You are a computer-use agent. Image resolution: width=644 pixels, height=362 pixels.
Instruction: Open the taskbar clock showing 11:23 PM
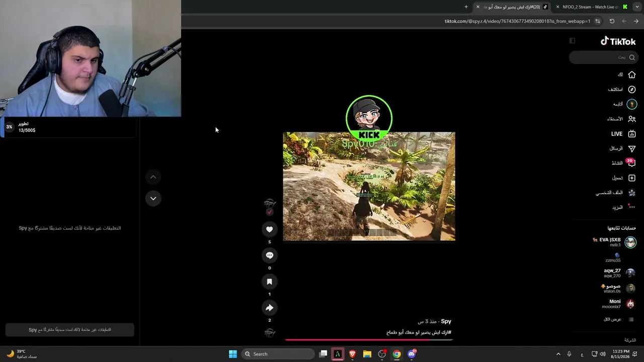(x=621, y=354)
